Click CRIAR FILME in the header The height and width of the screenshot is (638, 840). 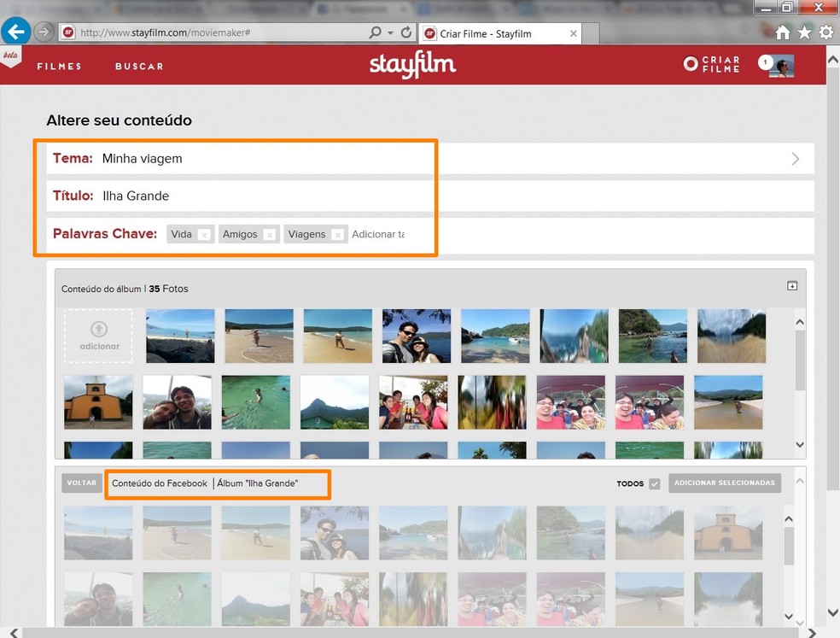pyautogui.click(x=712, y=64)
